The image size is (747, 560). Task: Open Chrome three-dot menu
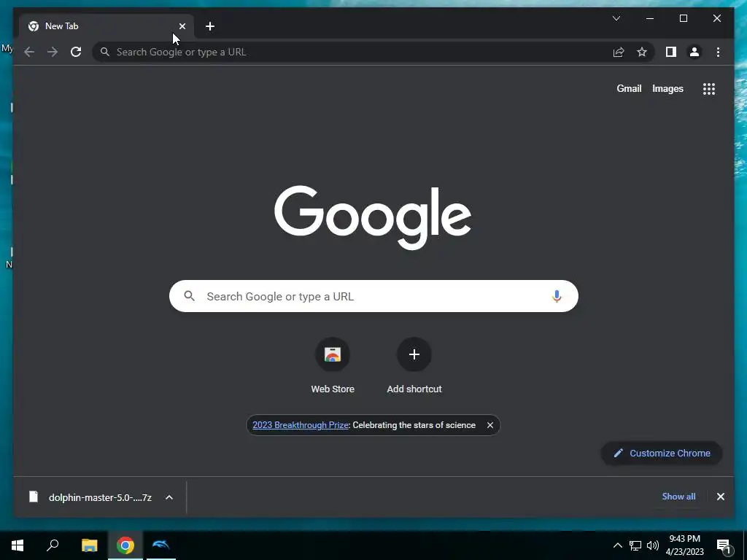(718, 52)
